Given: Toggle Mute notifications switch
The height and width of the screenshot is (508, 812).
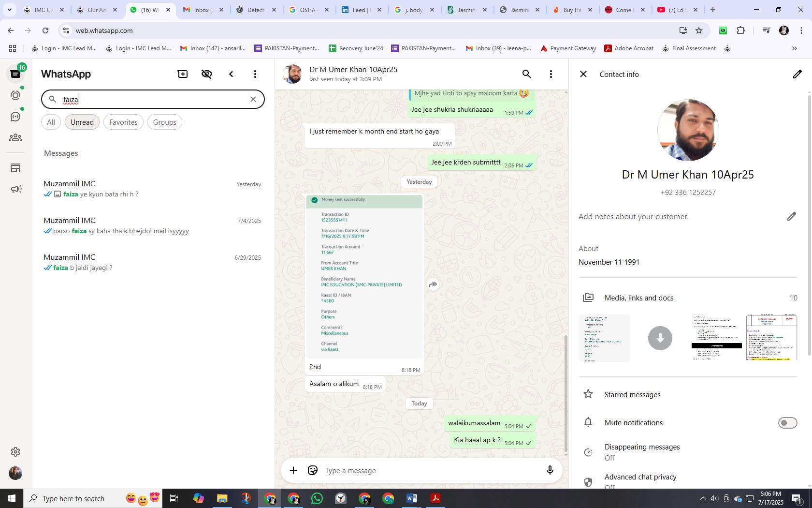Looking at the screenshot, I should coord(787,423).
